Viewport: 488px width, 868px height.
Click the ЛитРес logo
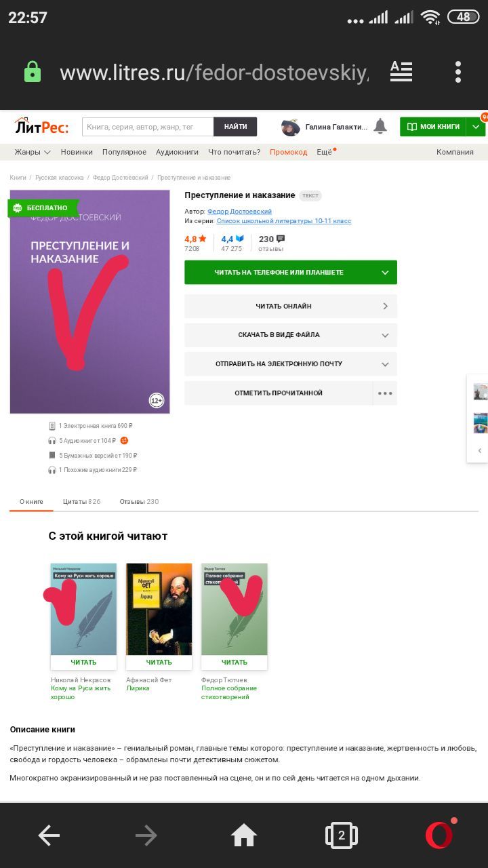coord(41,126)
